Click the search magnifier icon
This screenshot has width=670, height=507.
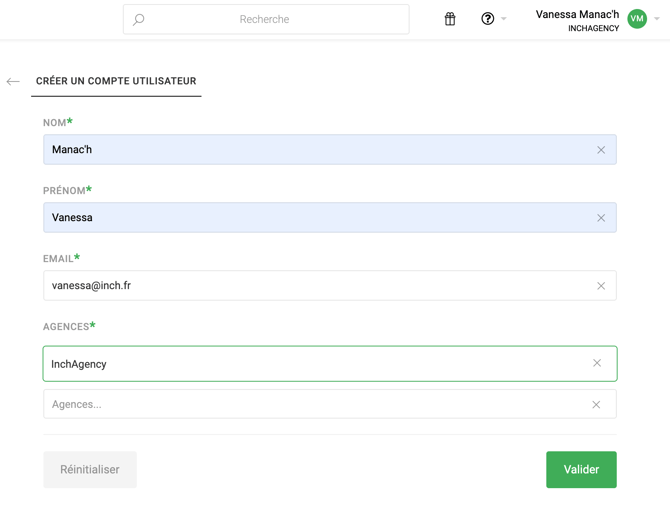pyautogui.click(x=139, y=19)
